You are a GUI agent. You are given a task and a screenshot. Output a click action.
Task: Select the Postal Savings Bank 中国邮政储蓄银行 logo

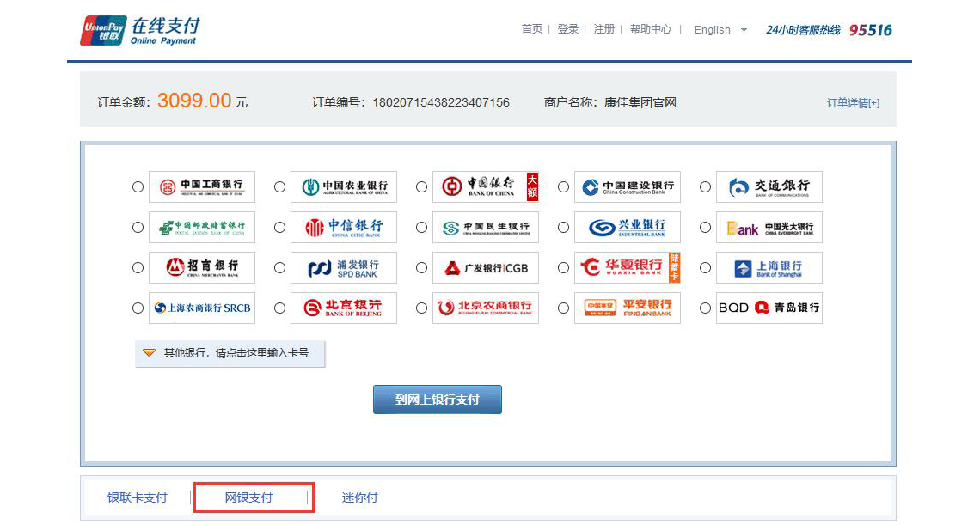pyautogui.click(x=202, y=228)
